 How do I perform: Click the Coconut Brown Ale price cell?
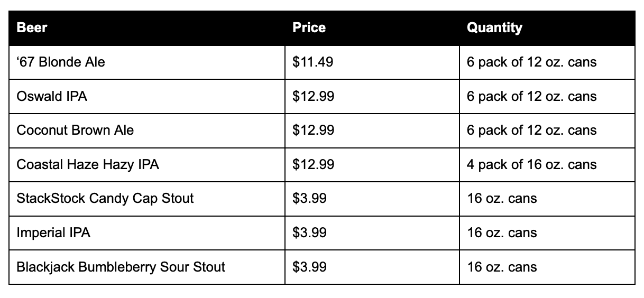click(372, 131)
